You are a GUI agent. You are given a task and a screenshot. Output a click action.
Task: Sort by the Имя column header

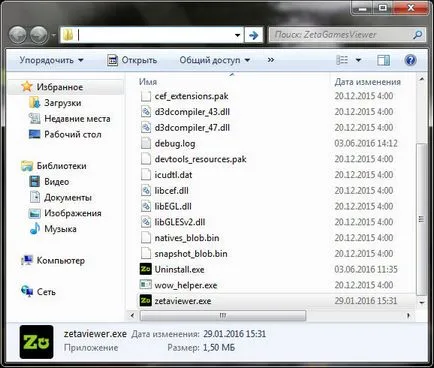pos(148,82)
